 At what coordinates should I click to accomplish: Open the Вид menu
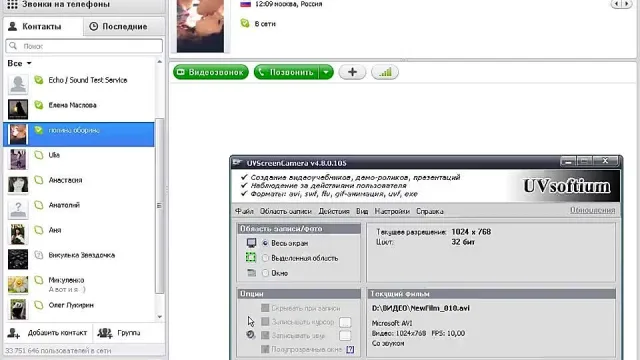pos(362,211)
